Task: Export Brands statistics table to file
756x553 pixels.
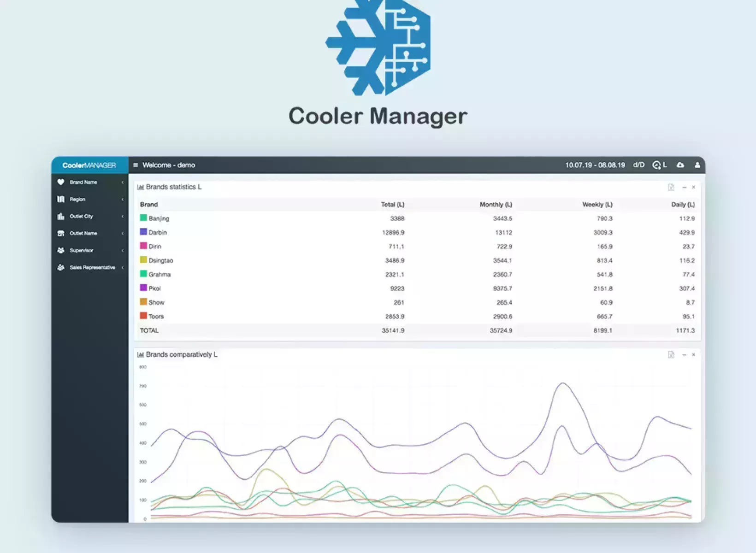Action: [671, 187]
